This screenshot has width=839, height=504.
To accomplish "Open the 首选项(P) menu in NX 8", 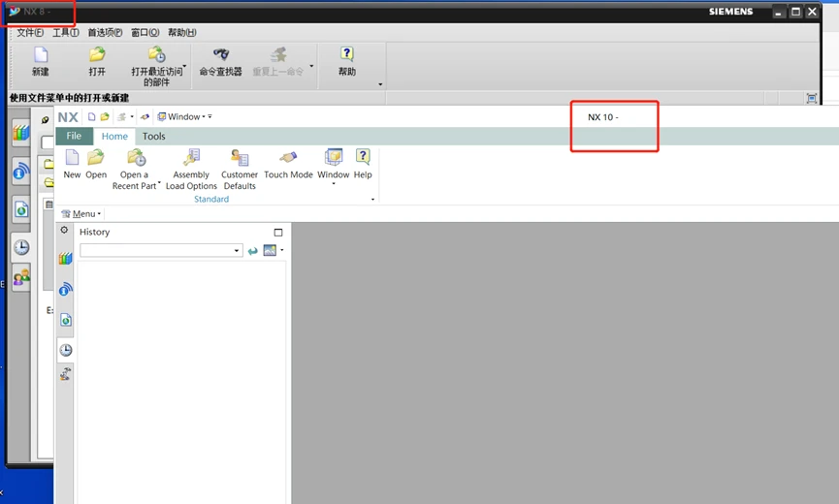I will pyautogui.click(x=105, y=33).
